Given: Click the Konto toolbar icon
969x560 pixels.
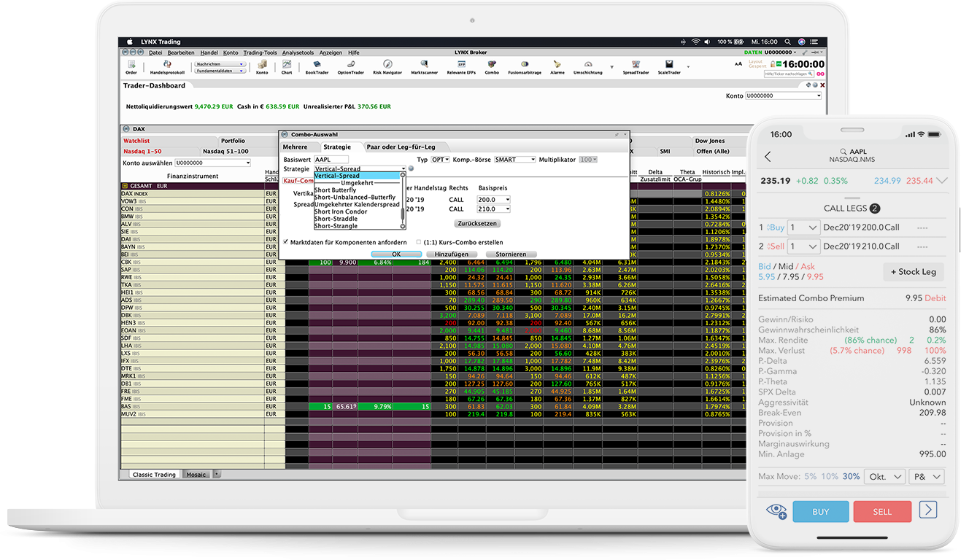Looking at the screenshot, I should pyautogui.click(x=262, y=67).
